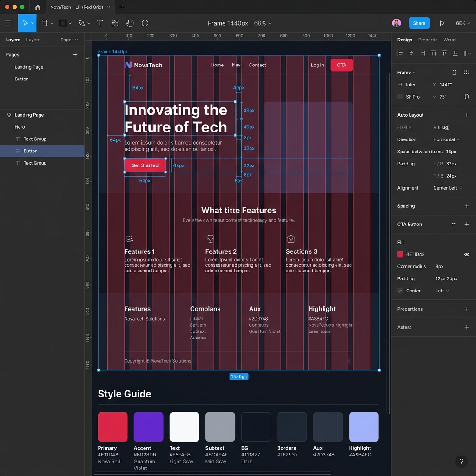Click the align horizontal centers icon

pyautogui.click(x=411, y=53)
